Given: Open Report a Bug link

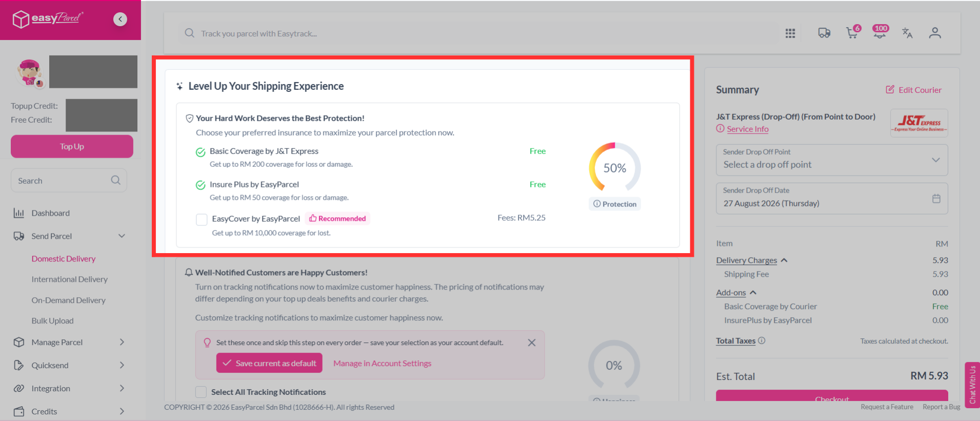Looking at the screenshot, I should [x=942, y=407].
